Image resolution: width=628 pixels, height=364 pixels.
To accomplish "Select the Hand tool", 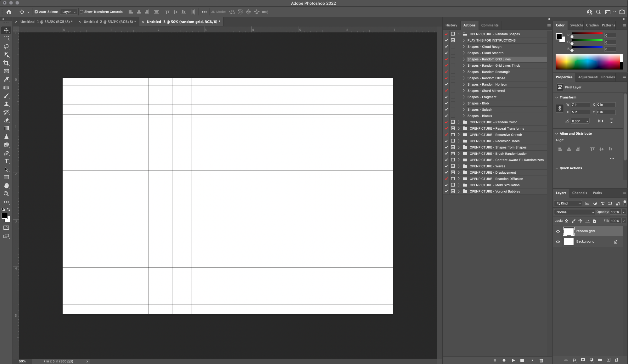I will [x=6, y=186].
